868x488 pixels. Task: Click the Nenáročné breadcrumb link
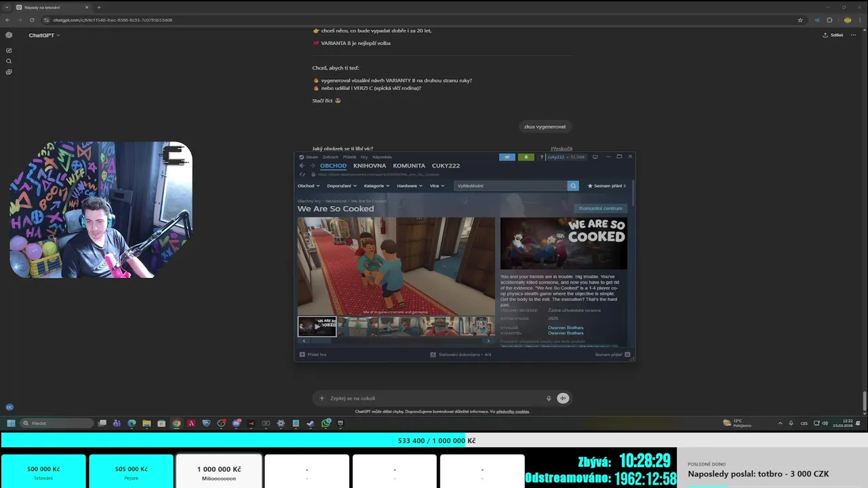click(336, 201)
